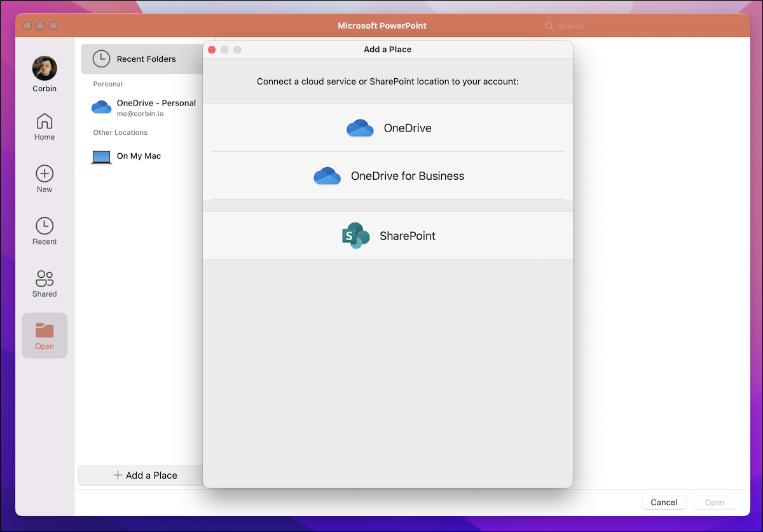Open OneDrive - Personal location
Viewport: 763px width, 532px height.
click(x=145, y=107)
